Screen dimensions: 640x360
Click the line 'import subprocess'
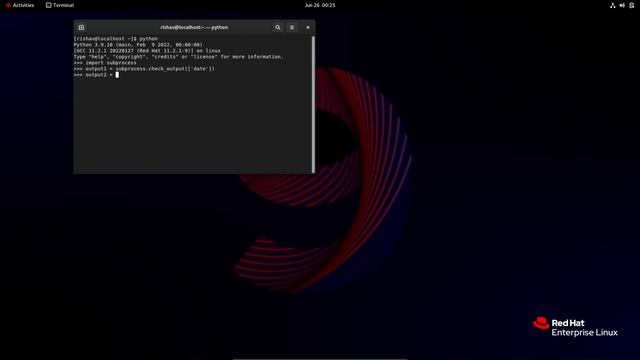pos(105,63)
